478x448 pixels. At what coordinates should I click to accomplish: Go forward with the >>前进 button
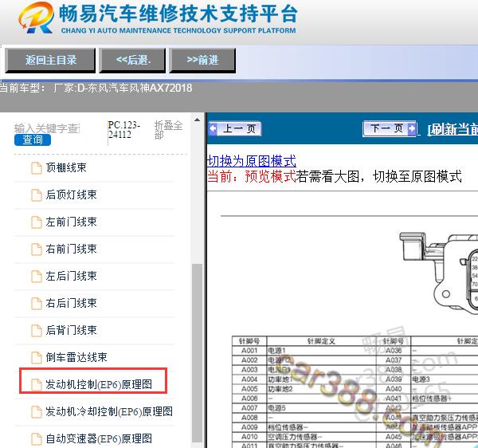pyautogui.click(x=202, y=60)
